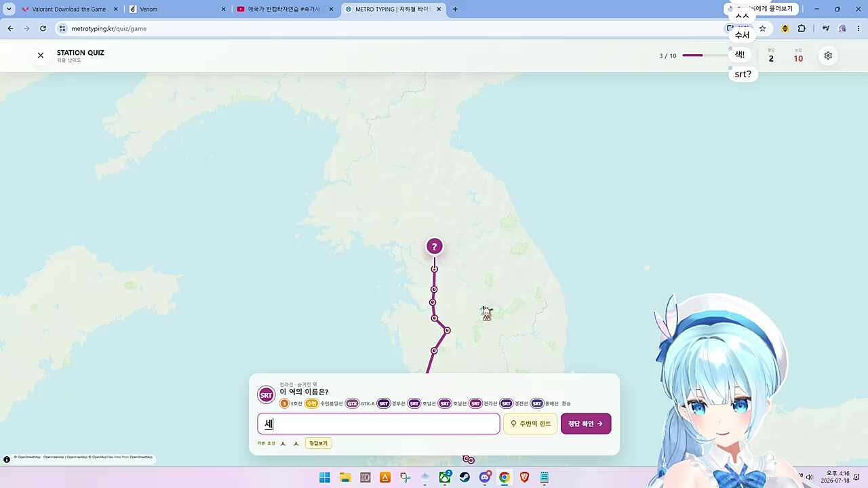Focus the station name answer field

tap(378, 424)
